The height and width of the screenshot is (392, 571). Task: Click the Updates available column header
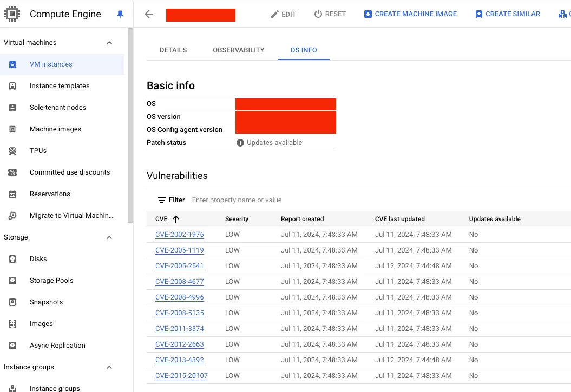(x=495, y=219)
